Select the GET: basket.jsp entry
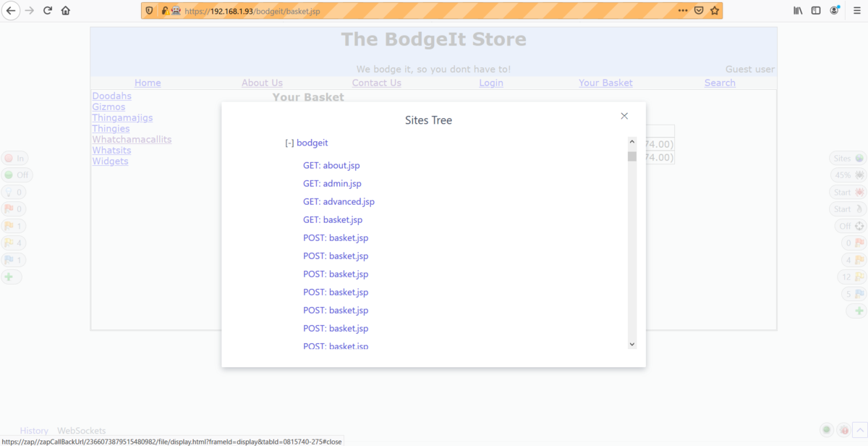Screen dimensions: 868x446 (x=333, y=220)
